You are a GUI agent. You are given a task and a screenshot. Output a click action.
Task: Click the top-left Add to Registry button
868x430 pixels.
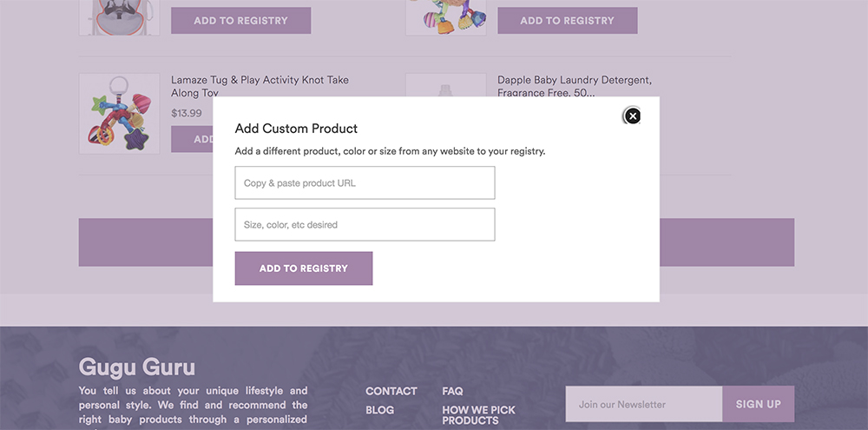(240, 21)
